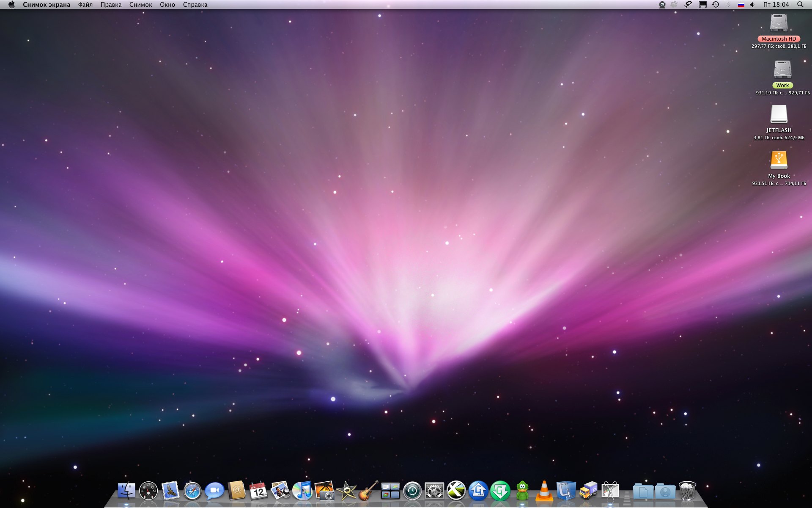
Task: Open the Снимок menu
Action: (x=140, y=5)
